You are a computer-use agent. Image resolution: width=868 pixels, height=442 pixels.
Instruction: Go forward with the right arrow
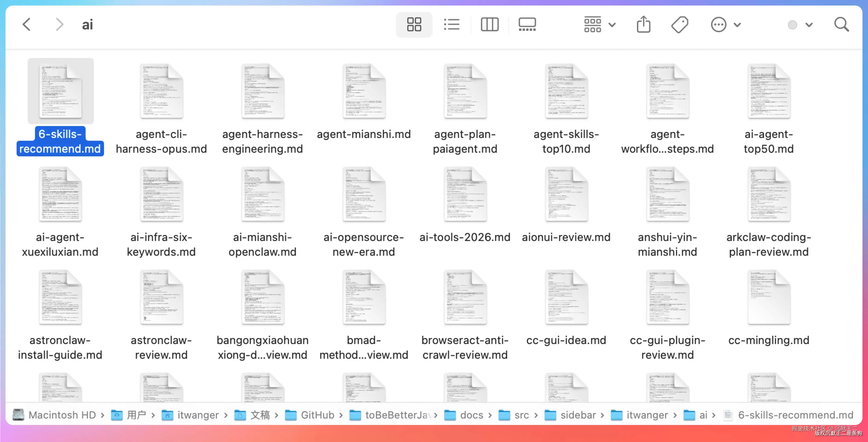59,25
